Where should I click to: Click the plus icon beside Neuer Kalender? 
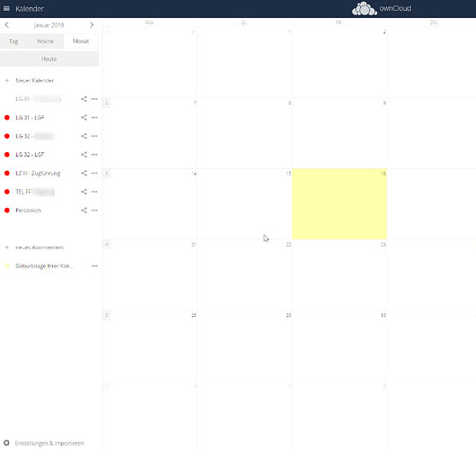(x=7, y=80)
